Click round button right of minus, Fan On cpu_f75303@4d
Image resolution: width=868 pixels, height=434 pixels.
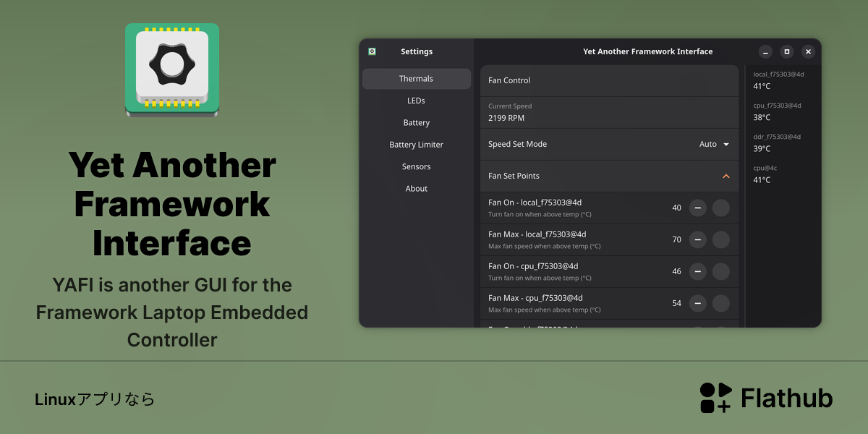coord(721,272)
